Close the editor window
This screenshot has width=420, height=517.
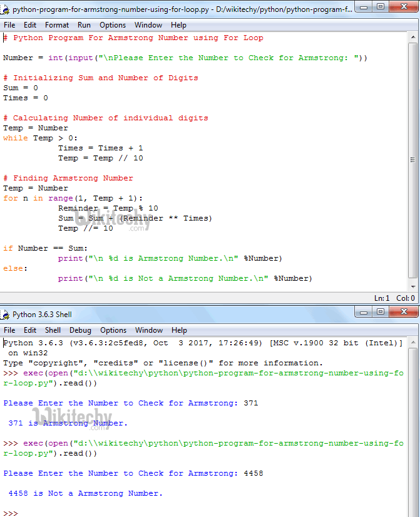[x=404, y=7]
